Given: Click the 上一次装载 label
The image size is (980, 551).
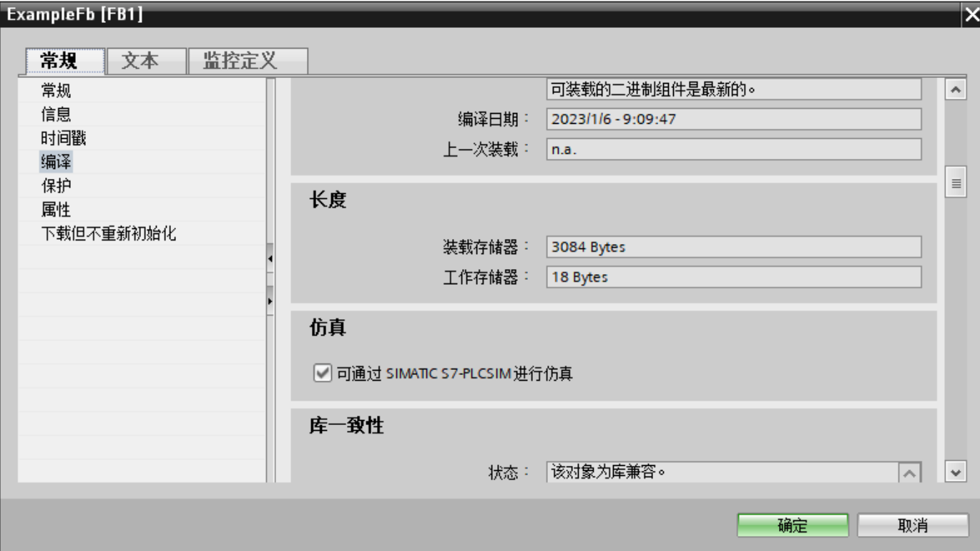Looking at the screenshot, I should [486, 149].
